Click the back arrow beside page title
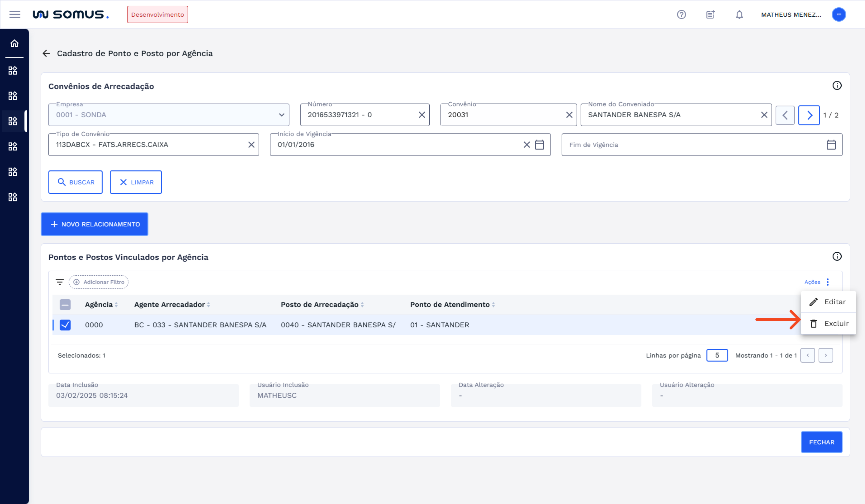 click(x=46, y=54)
